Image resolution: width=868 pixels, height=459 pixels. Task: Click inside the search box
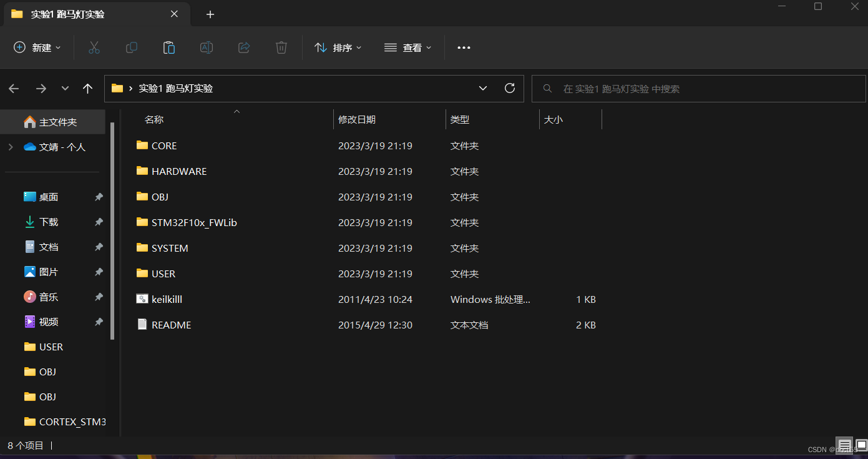pos(686,88)
